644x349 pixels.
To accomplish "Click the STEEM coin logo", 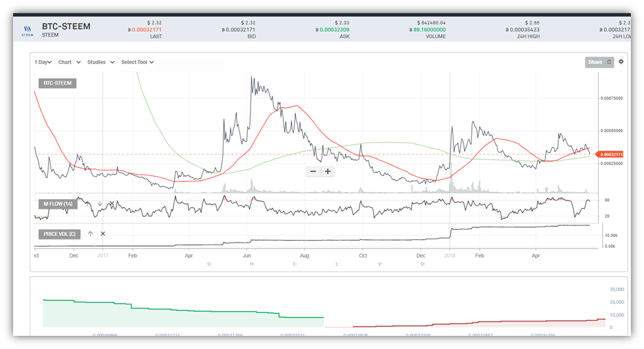I will point(28,31).
